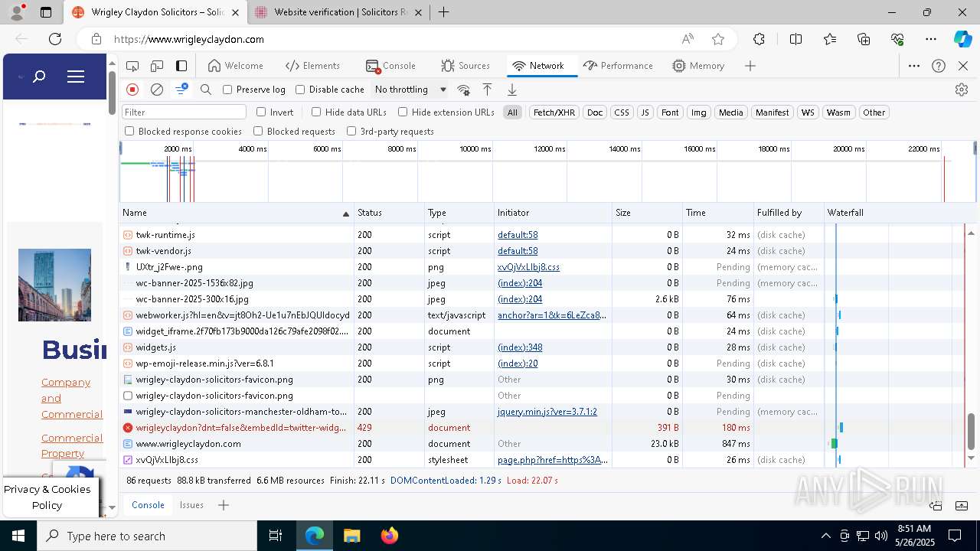The width and height of the screenshot is (980, 551).
Task: Open Favorites list icon
Action: (831, 39)
